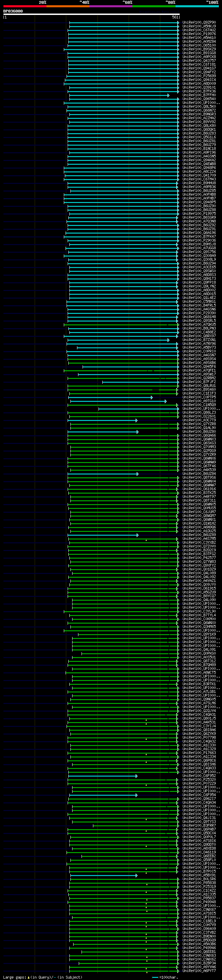Click the BP036000 query name
This screenshot has height=980, width=222.
point(13,11)
